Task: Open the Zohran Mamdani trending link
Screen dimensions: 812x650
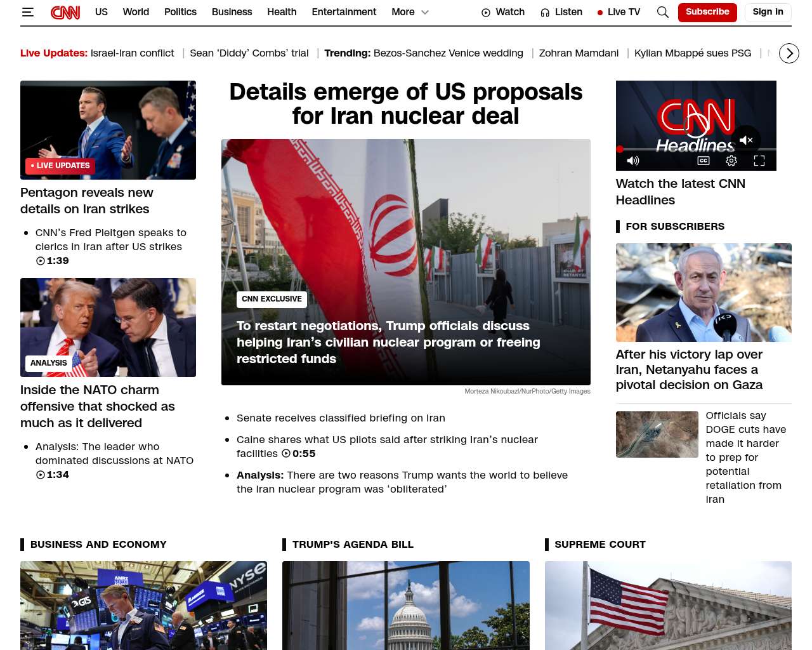Action: (x=579, y=53)
